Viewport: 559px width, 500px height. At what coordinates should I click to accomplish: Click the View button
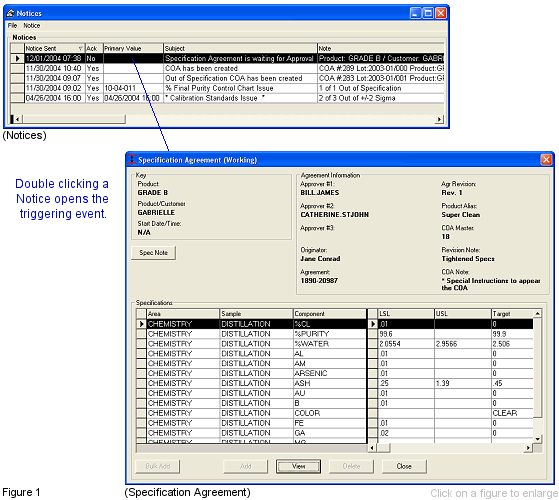[x=298, y=466]
